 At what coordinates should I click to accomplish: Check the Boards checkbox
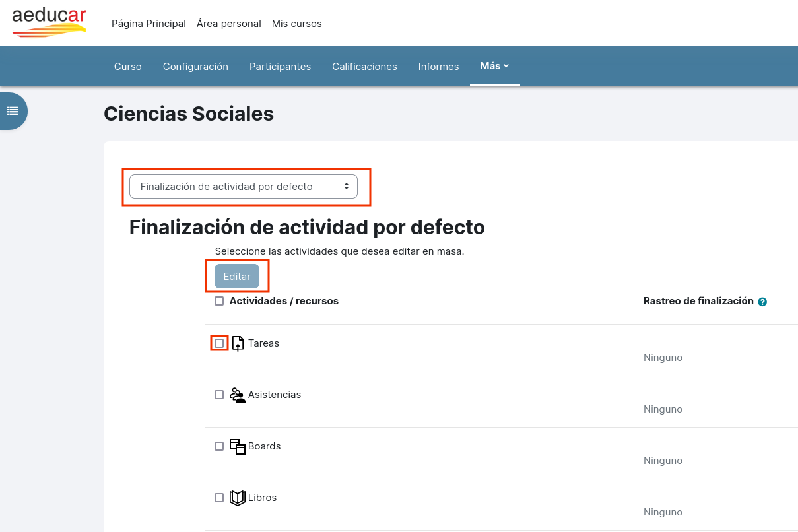coord(219,446)
